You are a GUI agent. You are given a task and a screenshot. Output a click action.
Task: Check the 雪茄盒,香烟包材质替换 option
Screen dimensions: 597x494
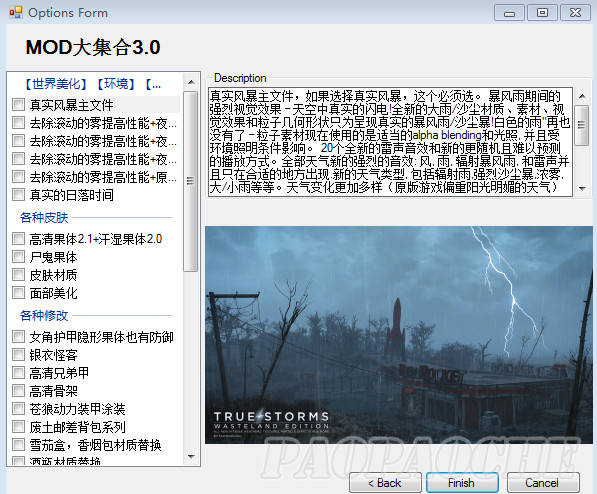pyautogui.click(x=18, y=444)
